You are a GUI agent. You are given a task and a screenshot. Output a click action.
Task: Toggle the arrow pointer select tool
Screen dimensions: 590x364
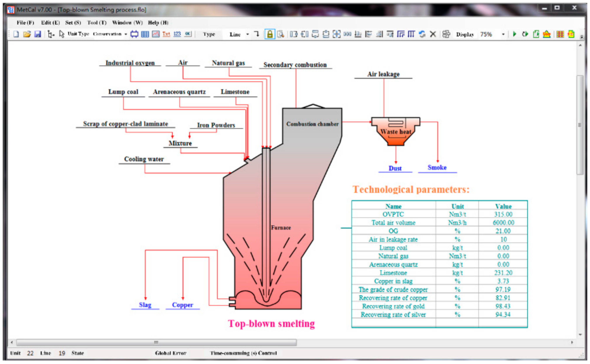click(x=62, y=34)
